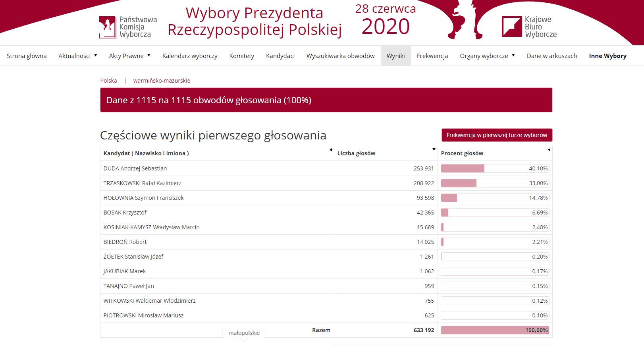Click Frekwencja w pierwszej turze wyborów button

(x=497, y=135)
